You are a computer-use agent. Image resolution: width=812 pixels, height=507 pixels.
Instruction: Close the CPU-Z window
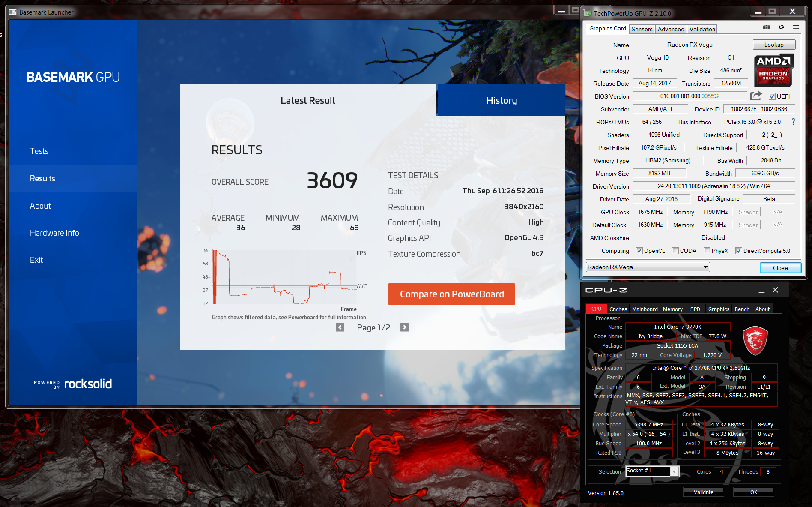pyautogui.click(x=775, y=290)
